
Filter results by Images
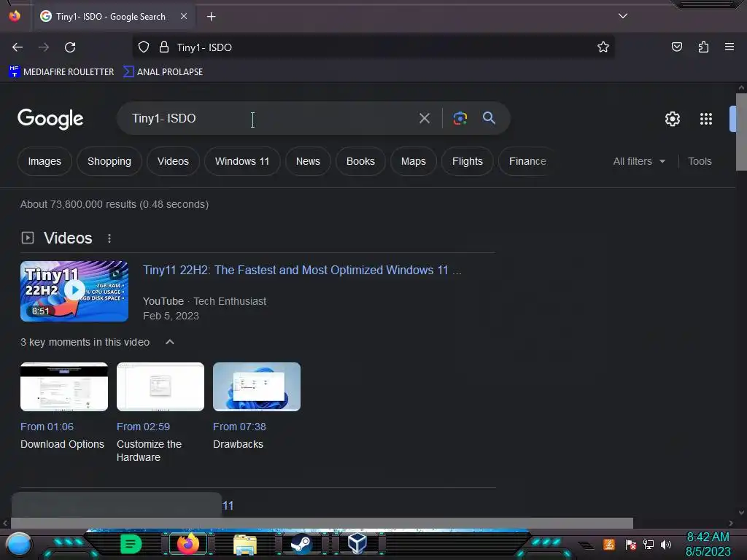[44, 161]
